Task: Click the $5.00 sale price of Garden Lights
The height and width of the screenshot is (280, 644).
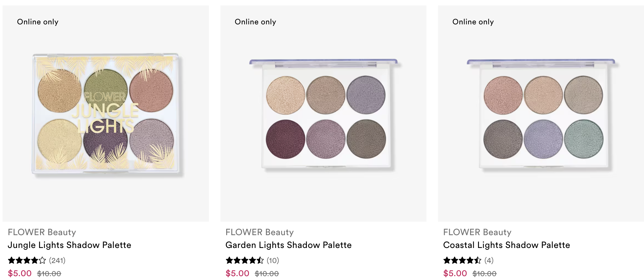Action: 237,274
